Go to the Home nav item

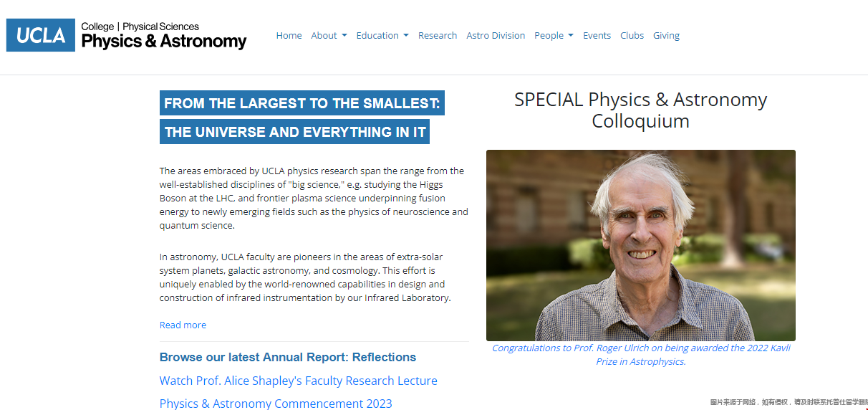(x=289, y=35)
